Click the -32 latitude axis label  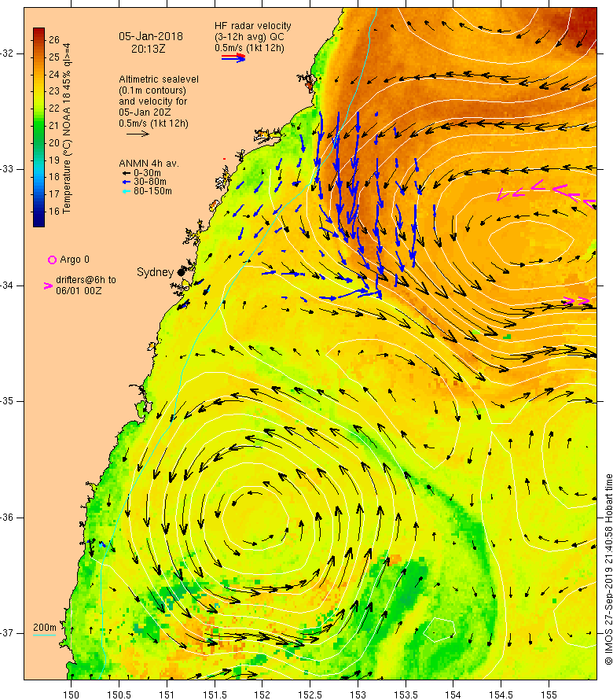(x=7, y=53)
